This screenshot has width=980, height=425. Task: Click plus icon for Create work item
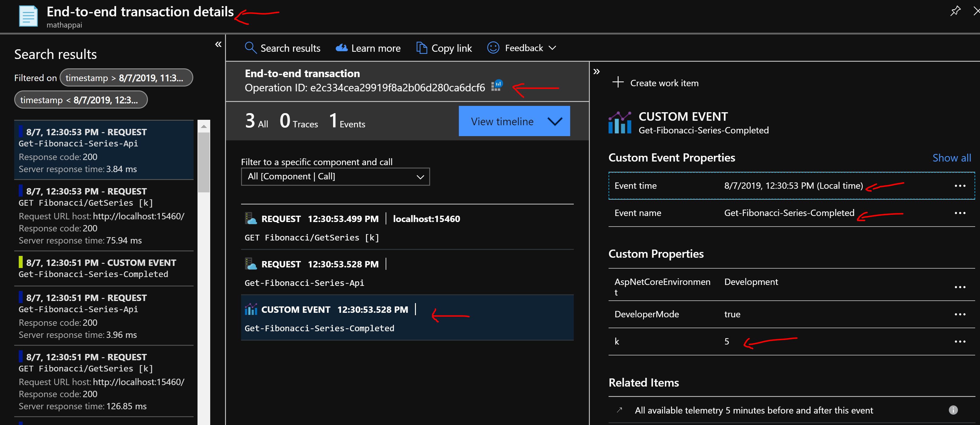point(618,82)
